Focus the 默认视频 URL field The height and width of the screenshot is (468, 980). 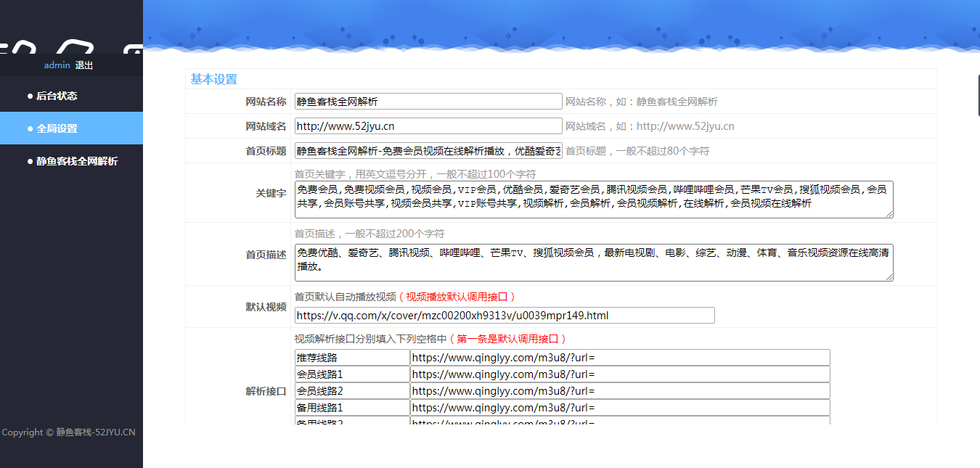point(504,316)
